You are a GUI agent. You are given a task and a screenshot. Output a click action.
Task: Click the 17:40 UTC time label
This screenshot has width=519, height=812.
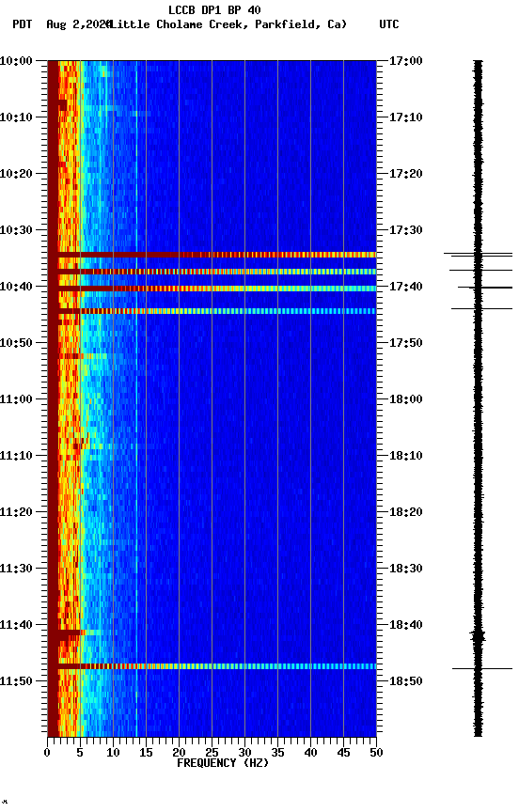point(405,287)
